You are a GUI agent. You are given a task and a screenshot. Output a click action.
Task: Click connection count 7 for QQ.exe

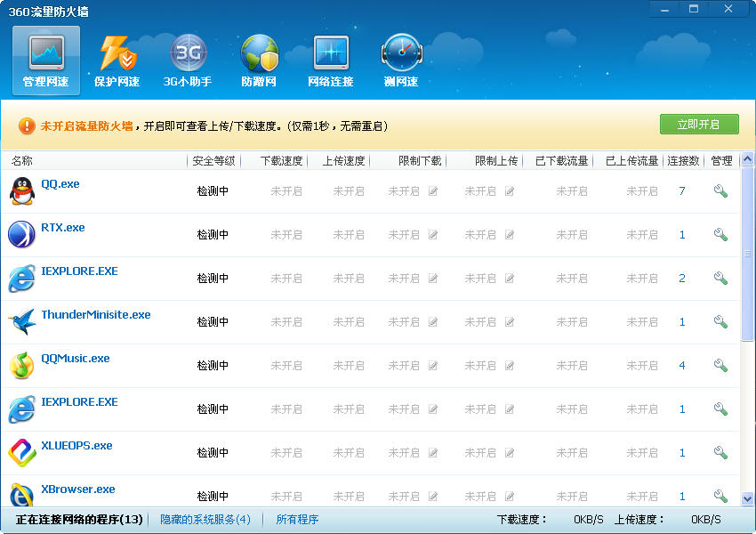click(682, 191)
